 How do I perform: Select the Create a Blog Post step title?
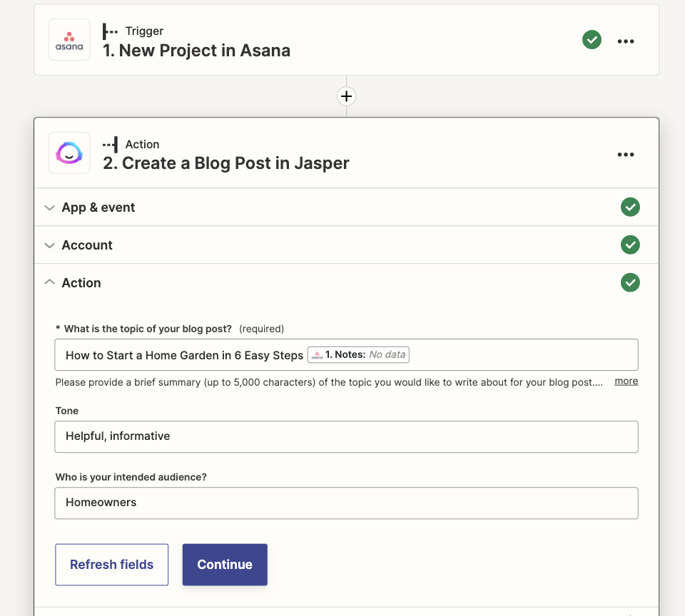pos(226,163)
